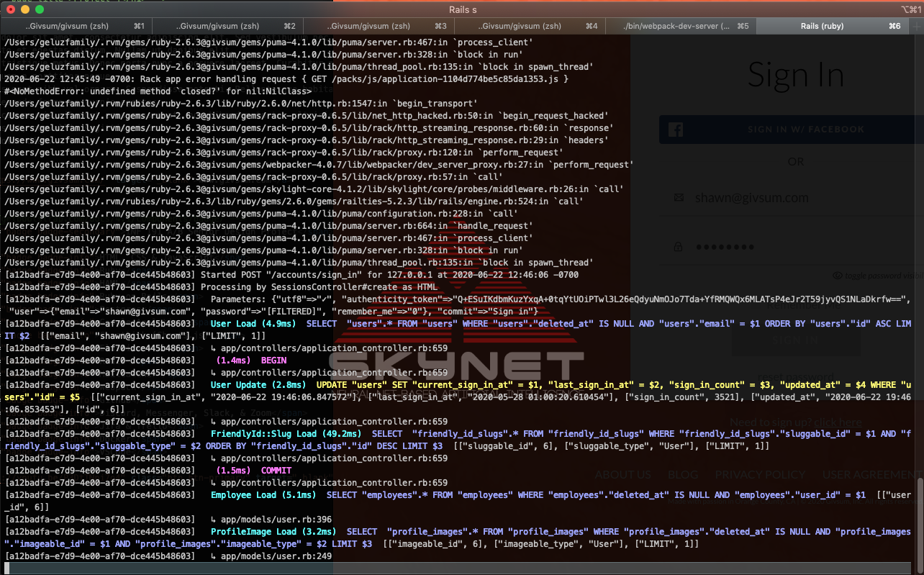
Task: Click the NoMethodError undefined method line
Action: (x=158, y=91)
